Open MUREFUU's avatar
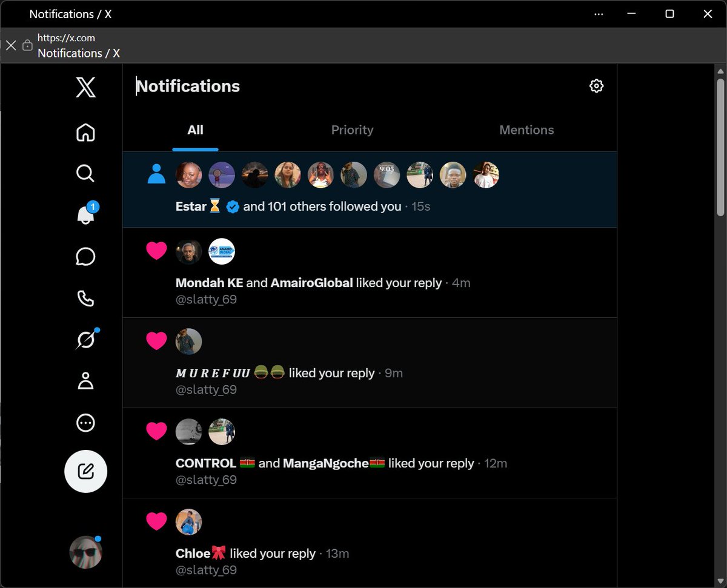This screenshot has width=727, height=588. (x=188, y=342)
